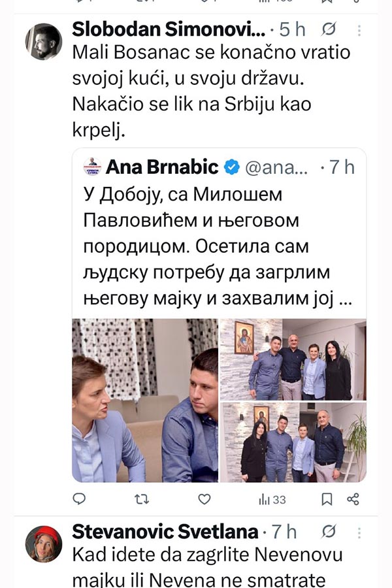The height and width of the screenshot is (588, 392).
Task: Open Ana Brnabic's small quoted avatar
Action: (x=92, y=167)
